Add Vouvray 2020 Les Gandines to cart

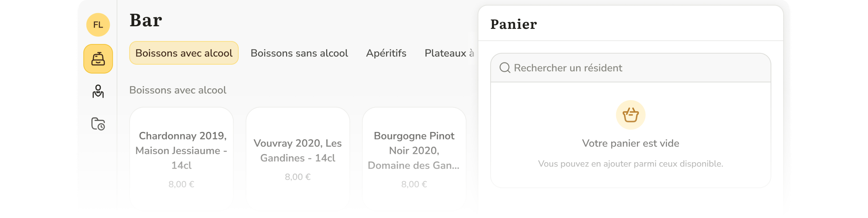[x=298, y=158]
